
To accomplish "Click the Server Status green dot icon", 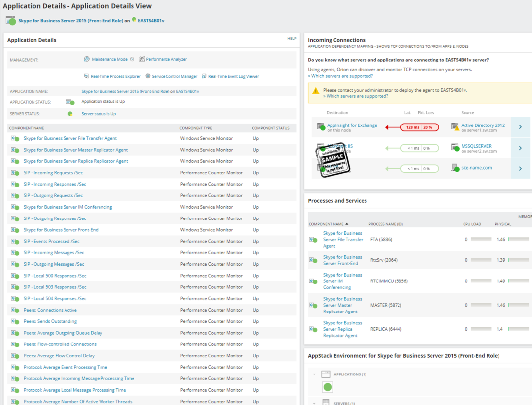I will point(70,114).
